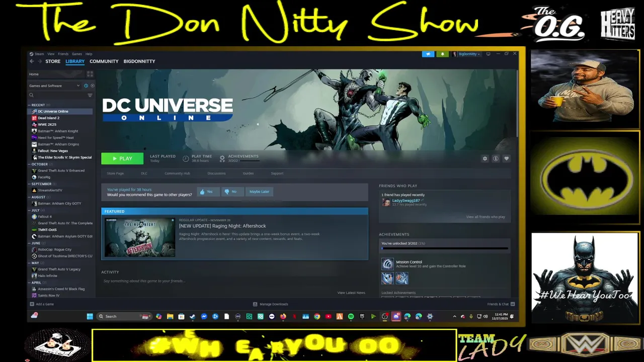Open the BIGDONNITTY profile tab
644x362 pixels.
[139, 61]
